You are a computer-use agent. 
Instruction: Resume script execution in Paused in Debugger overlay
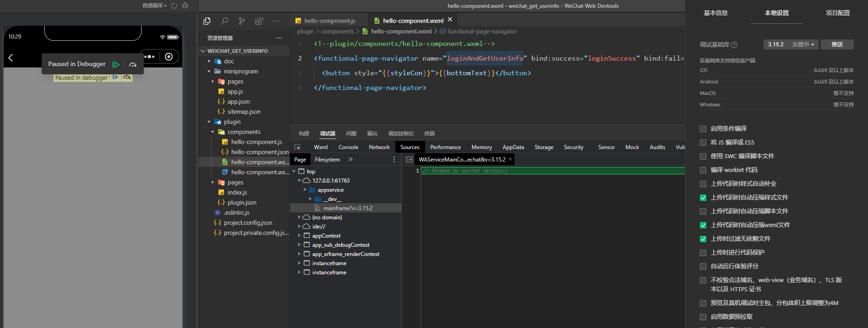(x=116, y=65)
